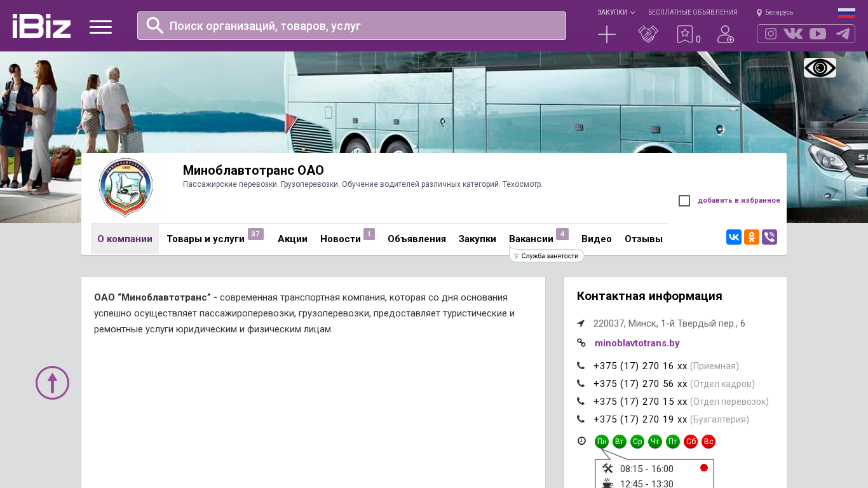
Task: Click the working hours 08:15 - 16:00
Action: click(647, 469)
